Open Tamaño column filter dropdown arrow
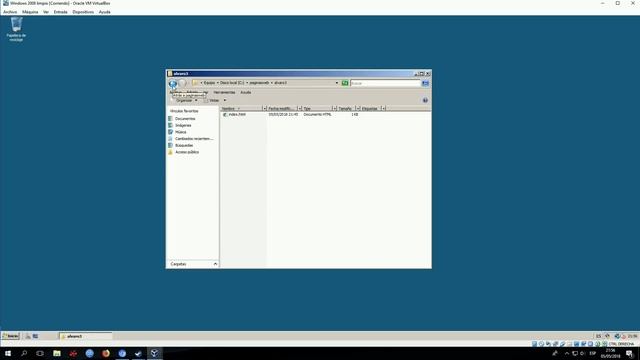 [x=358, y=109]
